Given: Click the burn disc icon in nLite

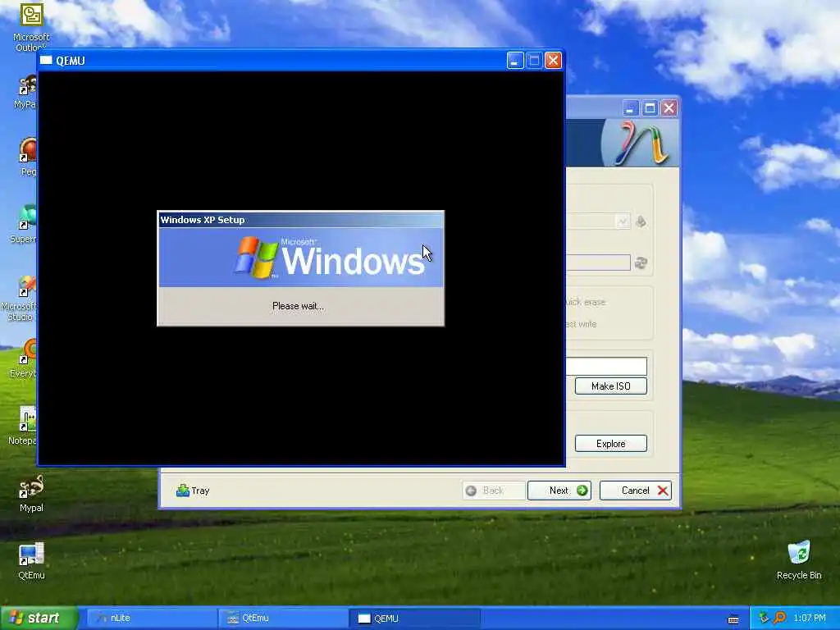Looking at the screenshot, I should [641, 221].
